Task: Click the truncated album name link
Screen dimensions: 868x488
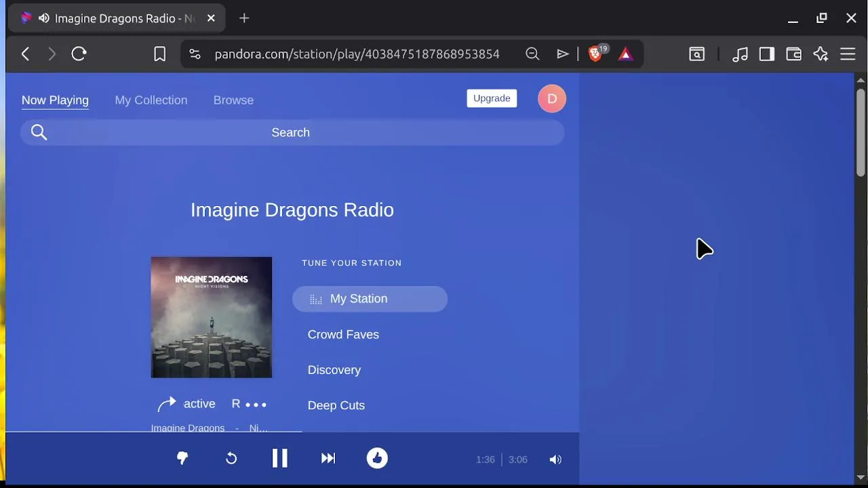Action: pyautogui.click(x=258, y=428)
